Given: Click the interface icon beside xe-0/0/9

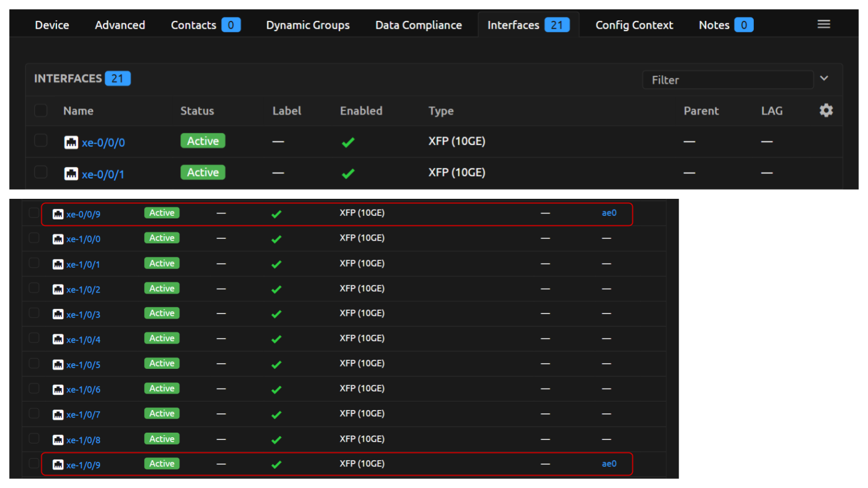Looking at the screenshot, I should pyautogui.click(x=58, y=214).
